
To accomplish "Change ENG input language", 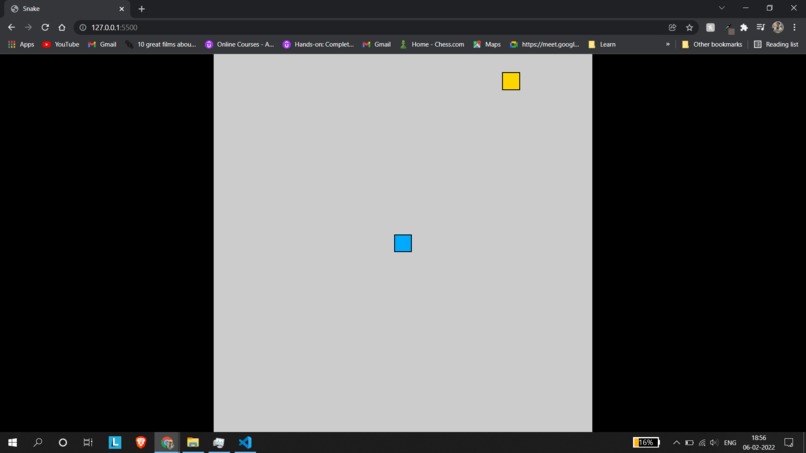I will pyautogui.click(x=730, y=443).
